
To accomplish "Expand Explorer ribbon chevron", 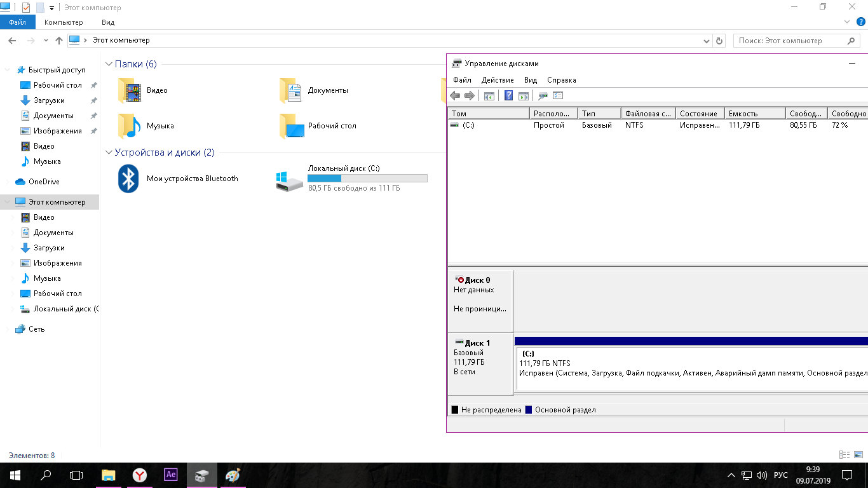I will pos(848,22).
